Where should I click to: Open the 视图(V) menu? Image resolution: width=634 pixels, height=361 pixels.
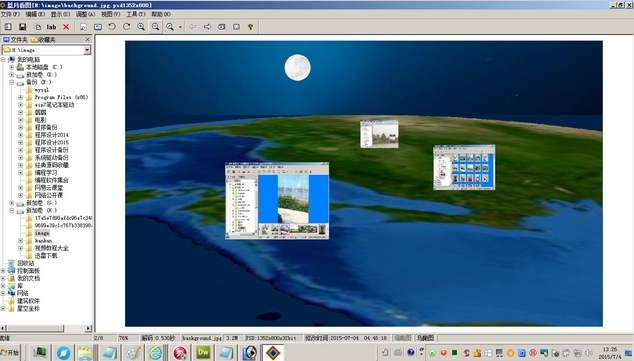110,14
